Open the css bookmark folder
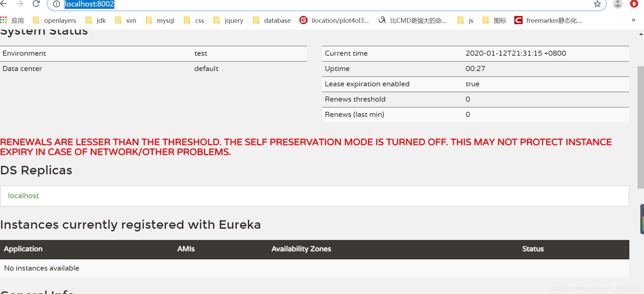Image resolution: width=644 pixels, height=294 pixels. tap(194, 20)
